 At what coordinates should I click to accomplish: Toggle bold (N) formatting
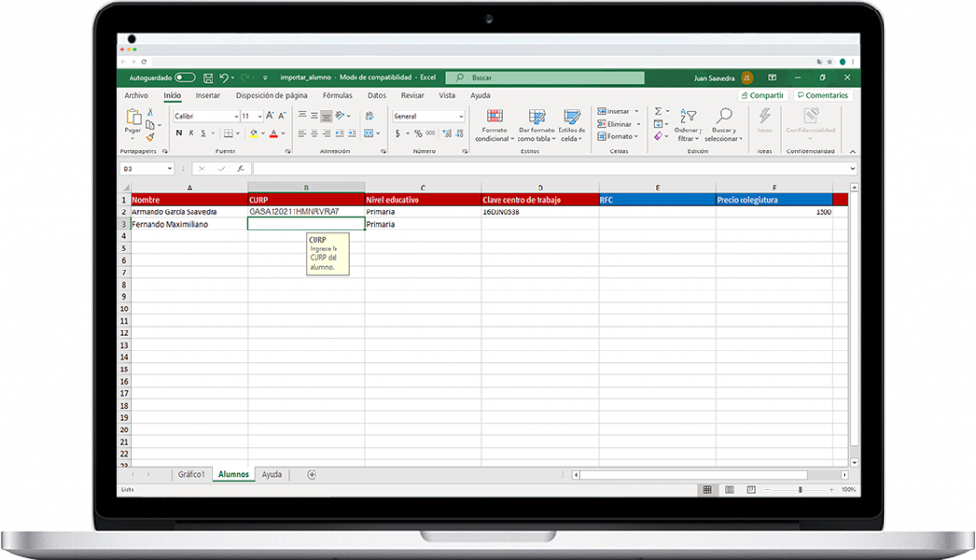178,133
